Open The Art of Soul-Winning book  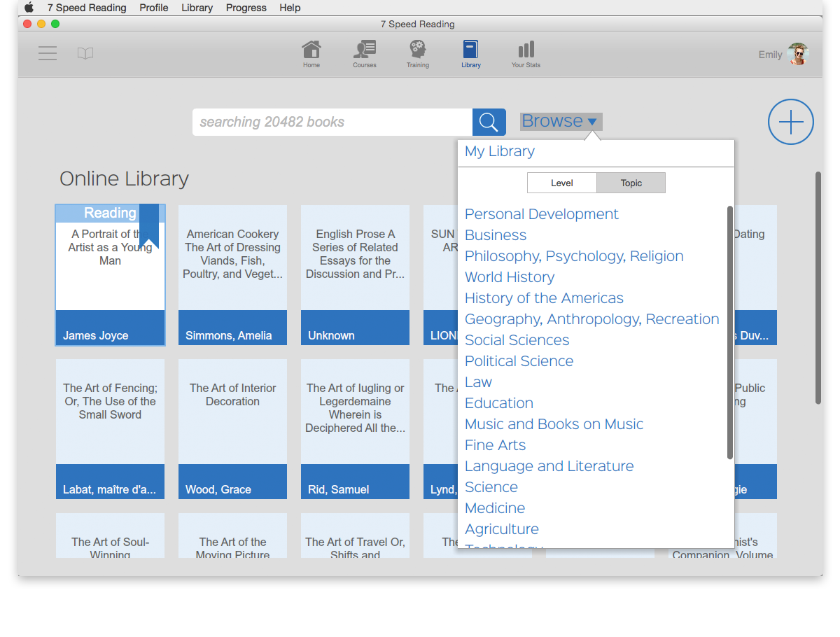(x=111, y=535)
